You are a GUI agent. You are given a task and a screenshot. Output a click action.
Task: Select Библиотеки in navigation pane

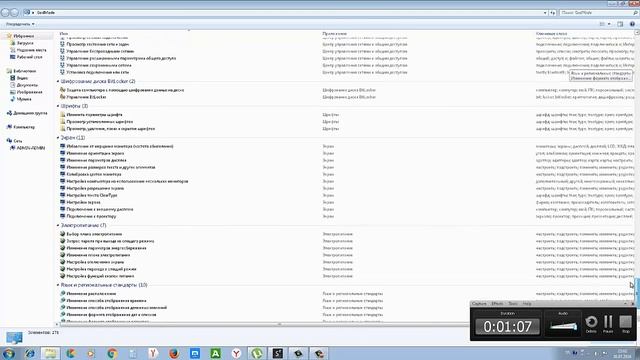(25, 71)
